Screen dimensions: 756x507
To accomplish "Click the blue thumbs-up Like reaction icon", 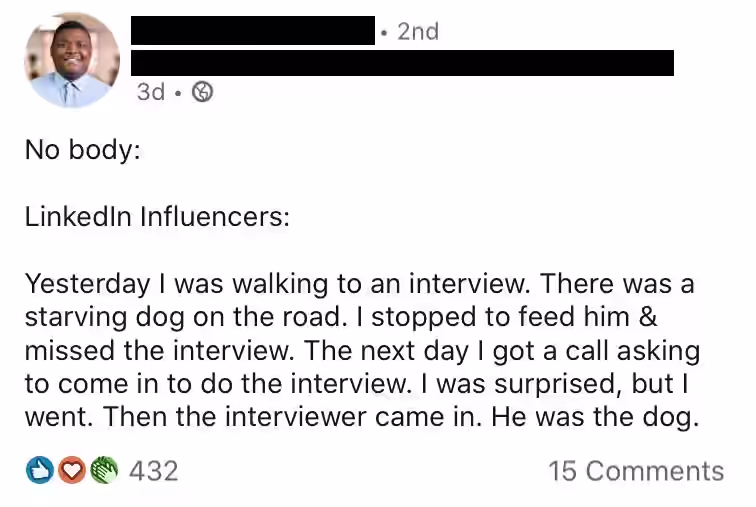I will coord(40,470).
